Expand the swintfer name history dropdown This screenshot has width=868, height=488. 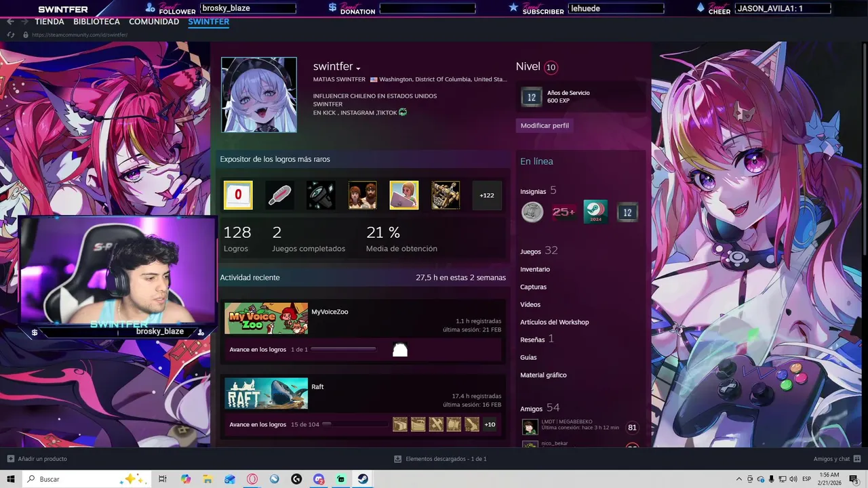358,68
